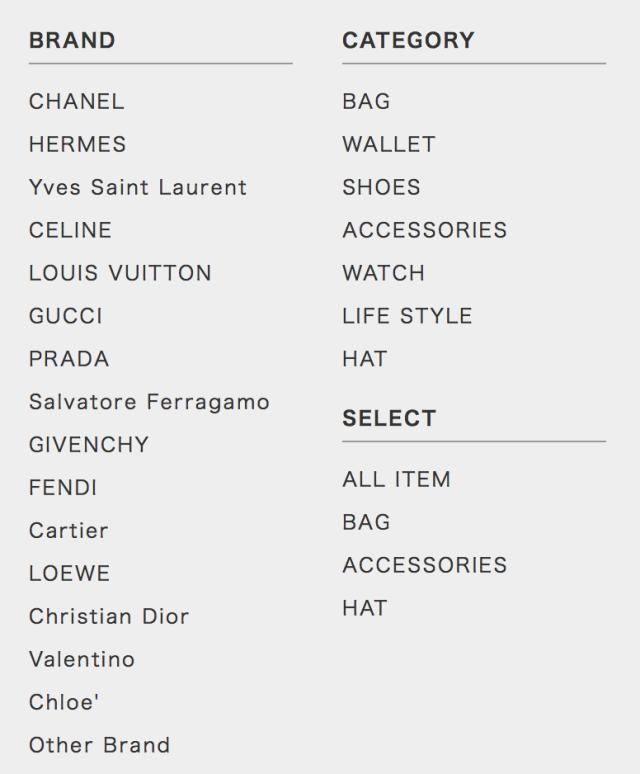Open the CHANEL brand link

point(77,101)
